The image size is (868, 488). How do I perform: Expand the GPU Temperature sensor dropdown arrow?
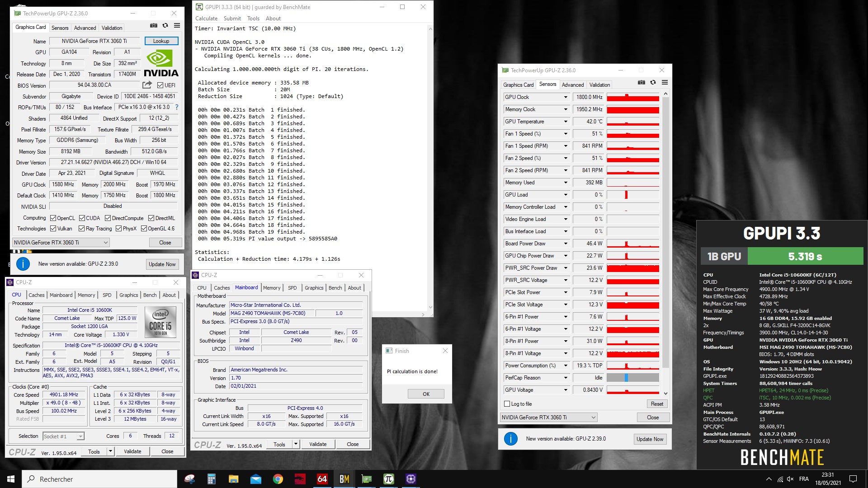[x=565, y=122]
